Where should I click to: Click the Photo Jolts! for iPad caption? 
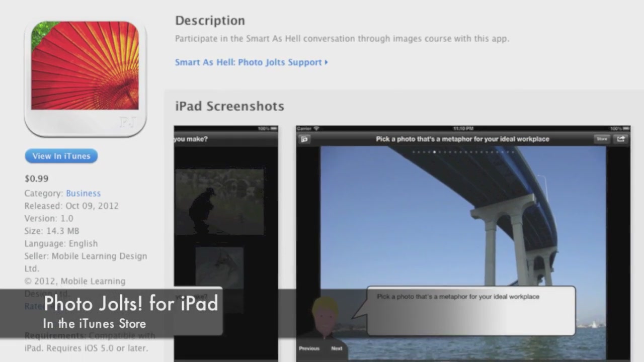pos(131,304)
